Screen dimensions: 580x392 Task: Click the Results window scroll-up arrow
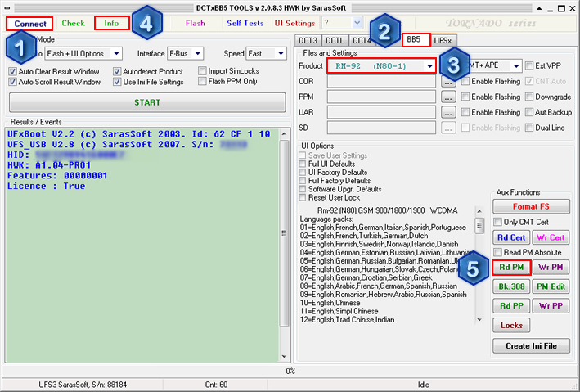coord(284,133)
